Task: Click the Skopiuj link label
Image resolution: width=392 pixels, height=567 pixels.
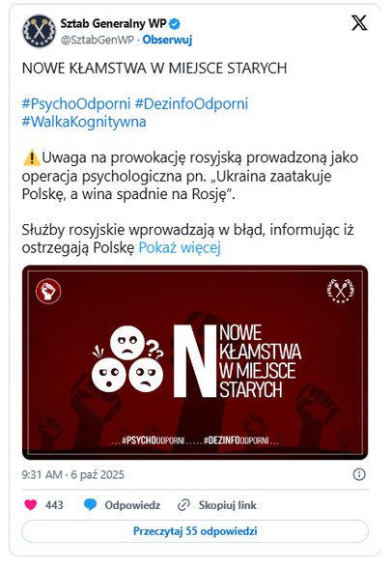Action: pyautogui.click(x=228, y=505)
